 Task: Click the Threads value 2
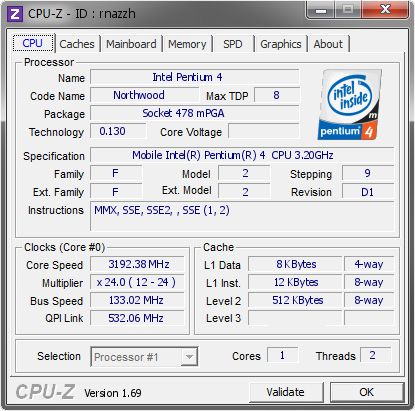[x=375, y=355]
